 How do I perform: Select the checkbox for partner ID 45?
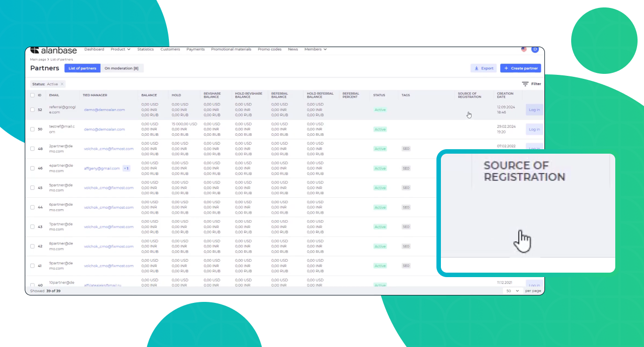click(x=33, y=188)
